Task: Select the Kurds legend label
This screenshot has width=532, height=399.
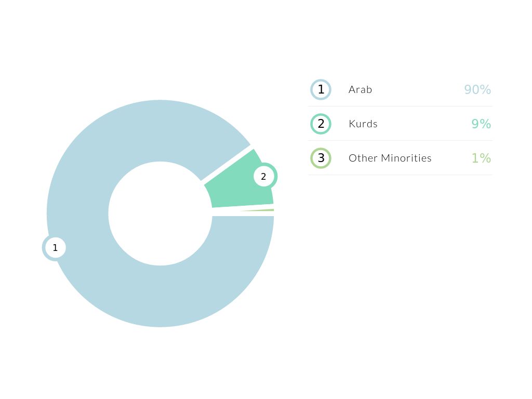Action: [x=363, y=124]
